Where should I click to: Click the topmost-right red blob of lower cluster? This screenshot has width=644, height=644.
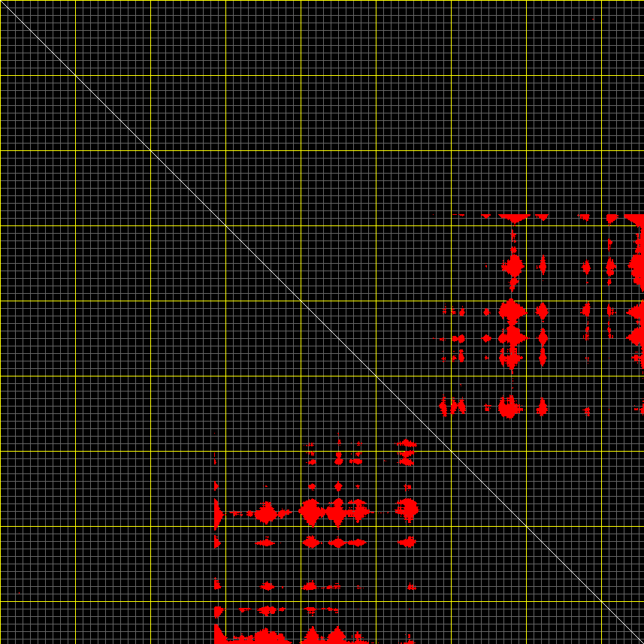(407, 443)
